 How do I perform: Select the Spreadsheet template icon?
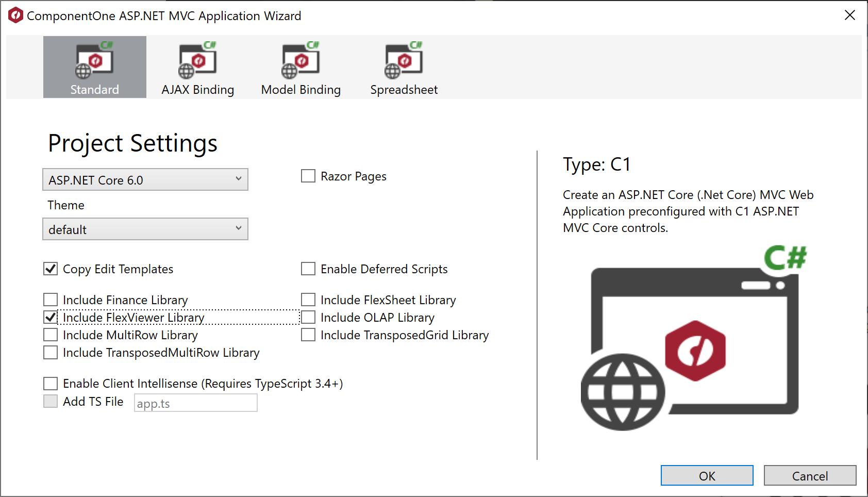click(x=404, y=60)
